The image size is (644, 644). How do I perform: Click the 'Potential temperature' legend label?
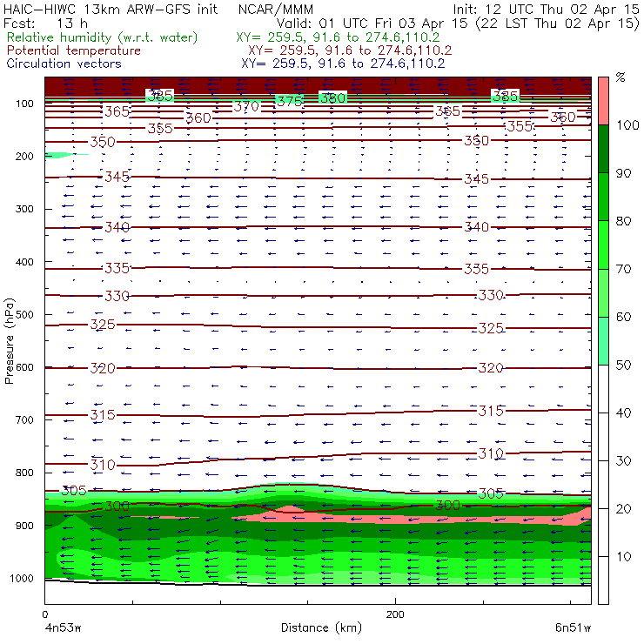pos(74,50)
